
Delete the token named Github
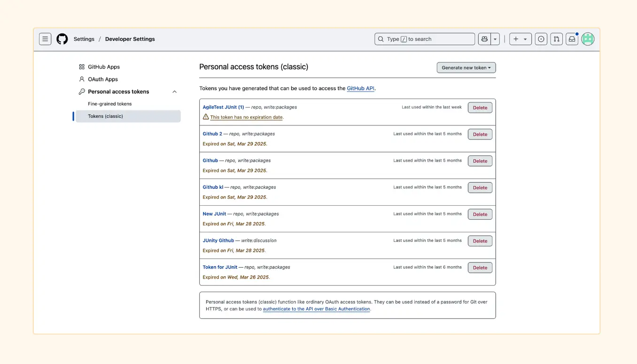480,161
